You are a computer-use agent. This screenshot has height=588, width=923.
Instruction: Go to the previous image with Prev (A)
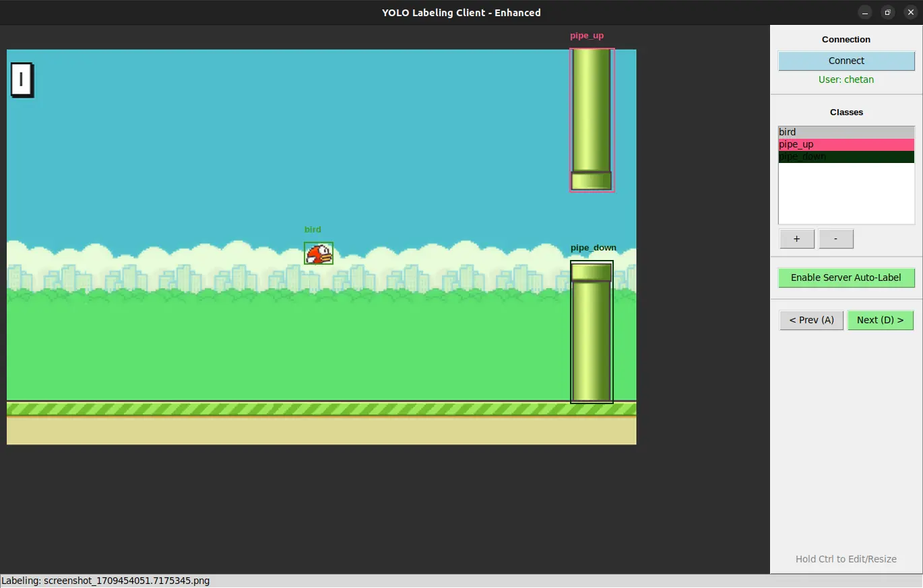click(811, 320)
